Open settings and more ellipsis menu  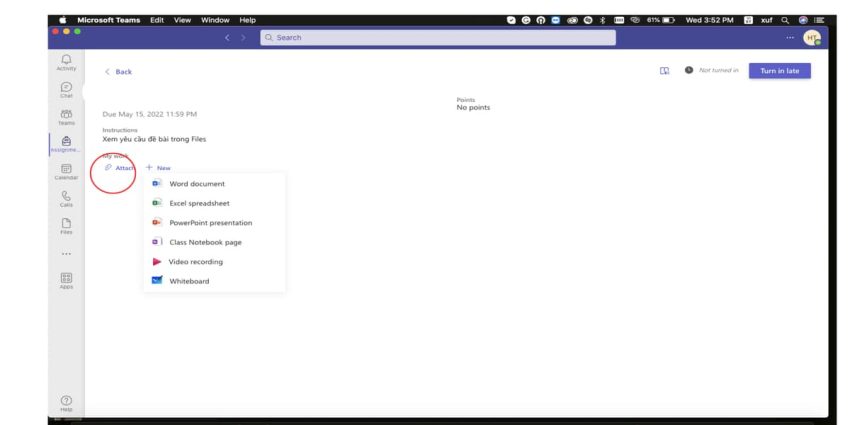point(790,37)
